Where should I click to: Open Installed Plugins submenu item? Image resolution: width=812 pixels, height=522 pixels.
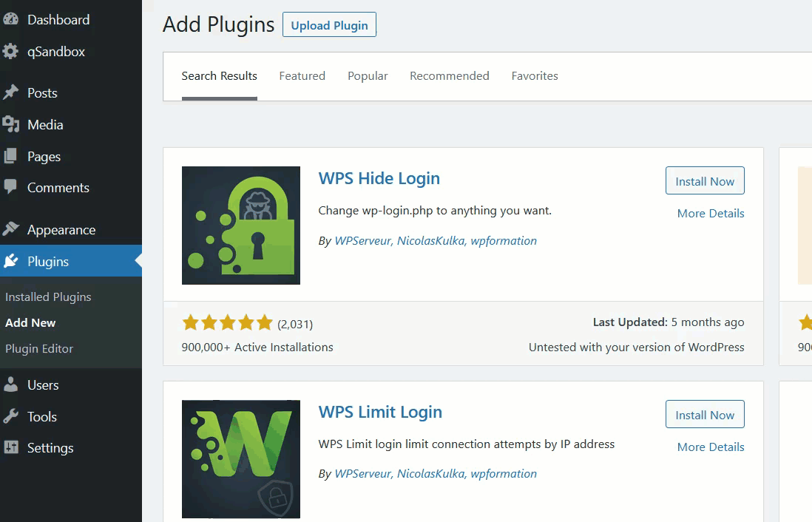click(x=48, y=297)
